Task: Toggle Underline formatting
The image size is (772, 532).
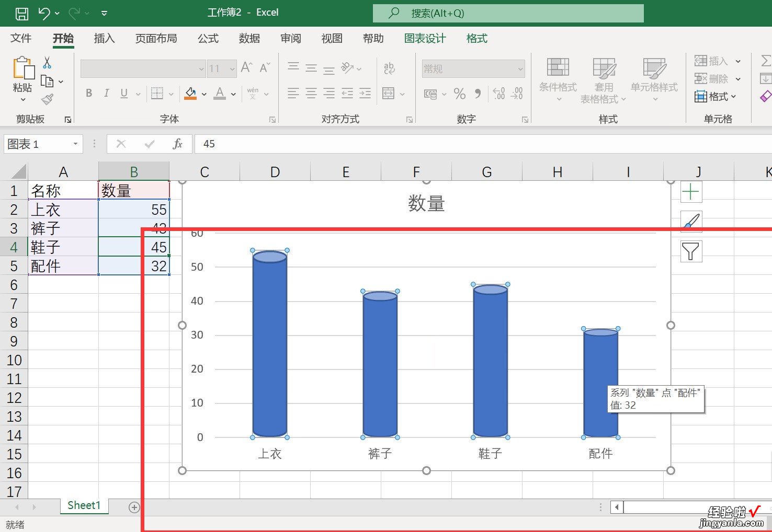Action: click(124, 93)
